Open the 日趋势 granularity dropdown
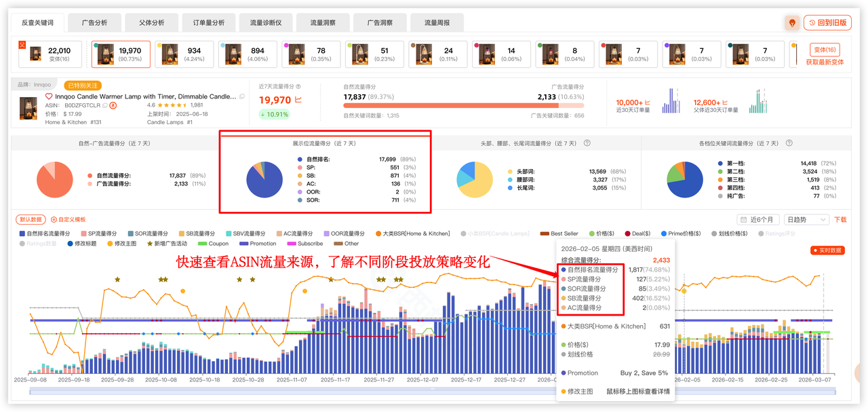The image size is (868, 412). click(x=806, y=220)
